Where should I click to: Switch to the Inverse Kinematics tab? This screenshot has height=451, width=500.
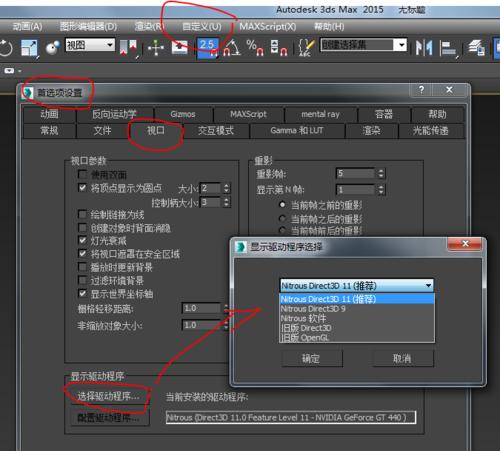point(114,114)
